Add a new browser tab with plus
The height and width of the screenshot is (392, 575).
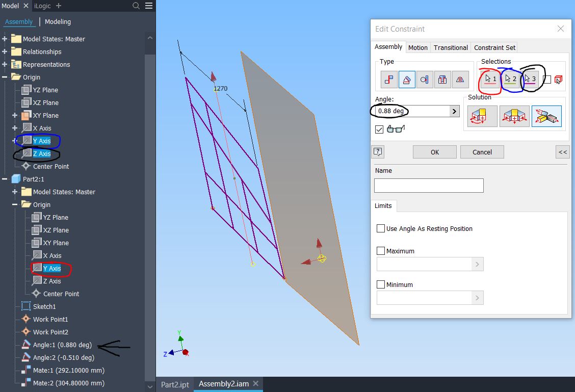click(x=59, y=6)
